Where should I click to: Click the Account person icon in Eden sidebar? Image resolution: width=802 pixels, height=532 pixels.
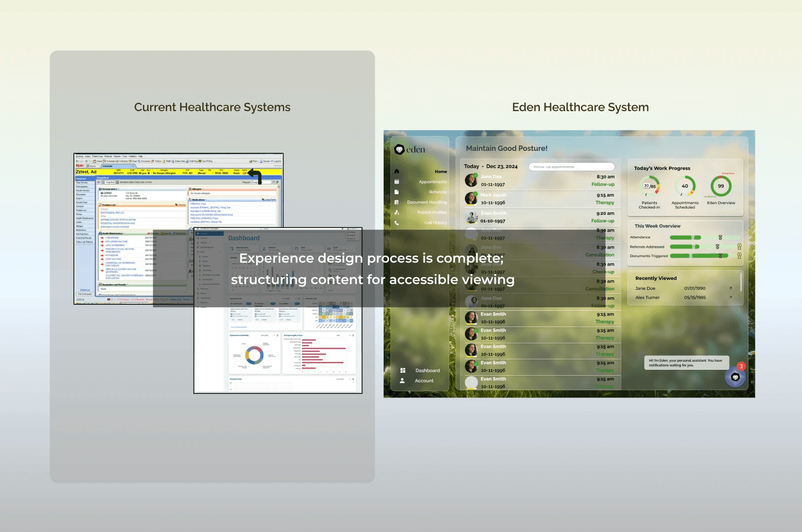[402, 381]
